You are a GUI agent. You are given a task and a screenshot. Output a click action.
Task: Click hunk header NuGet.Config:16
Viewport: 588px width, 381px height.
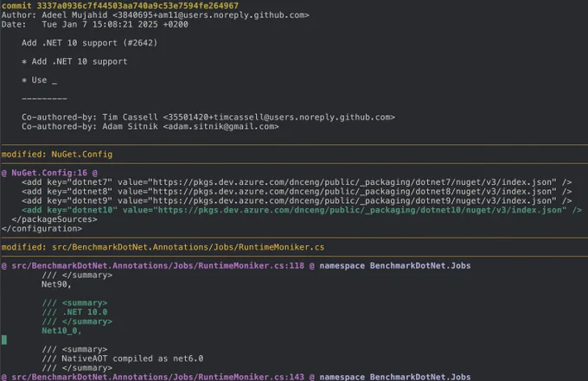pos(49,173)
